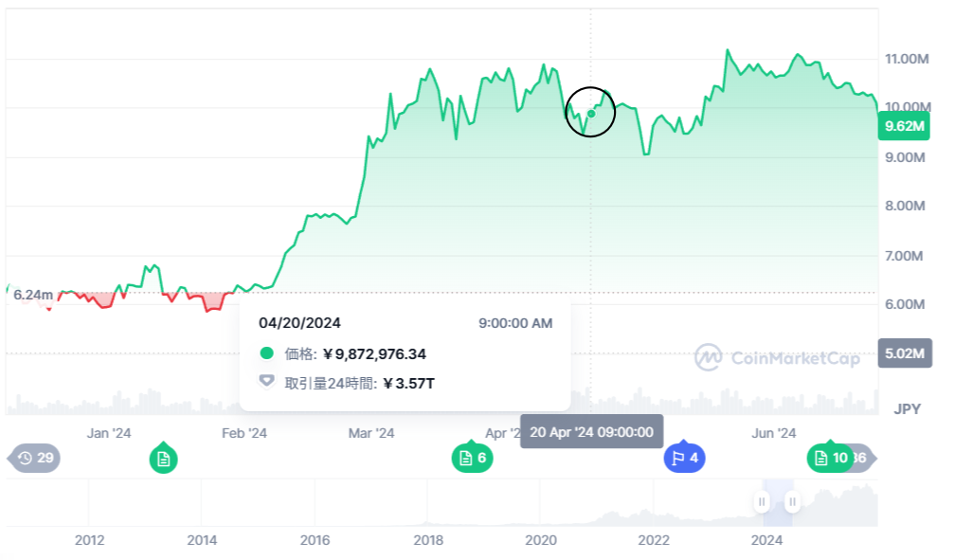Click the blue flag marker labeled 4
Viewport: 955px width, 560px height.
[685, 459]
